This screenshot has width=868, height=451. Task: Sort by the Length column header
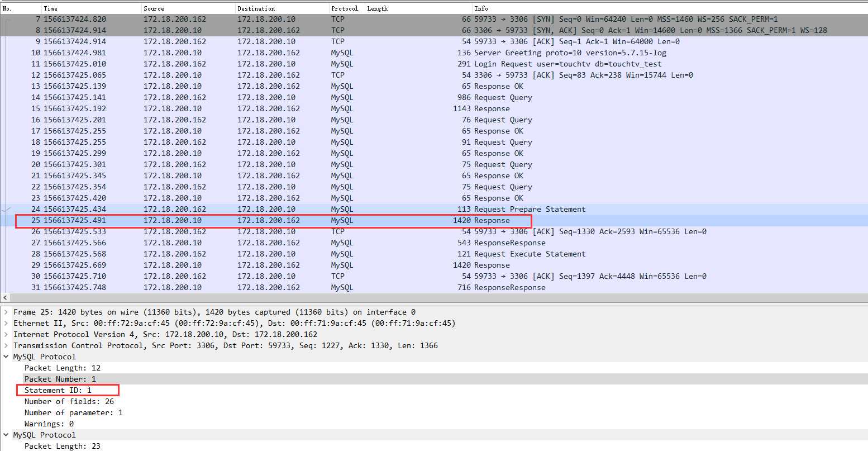(x=418, y=8)
